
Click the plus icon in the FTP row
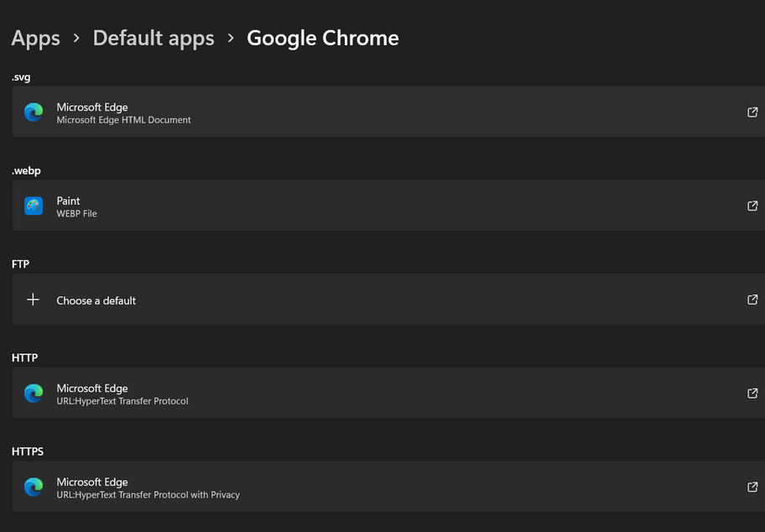click(x=34, y=300)
